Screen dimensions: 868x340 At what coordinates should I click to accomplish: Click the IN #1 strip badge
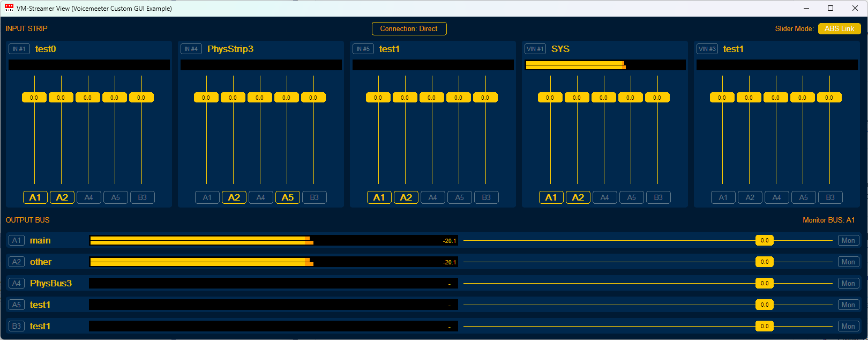tap(19, 49)
